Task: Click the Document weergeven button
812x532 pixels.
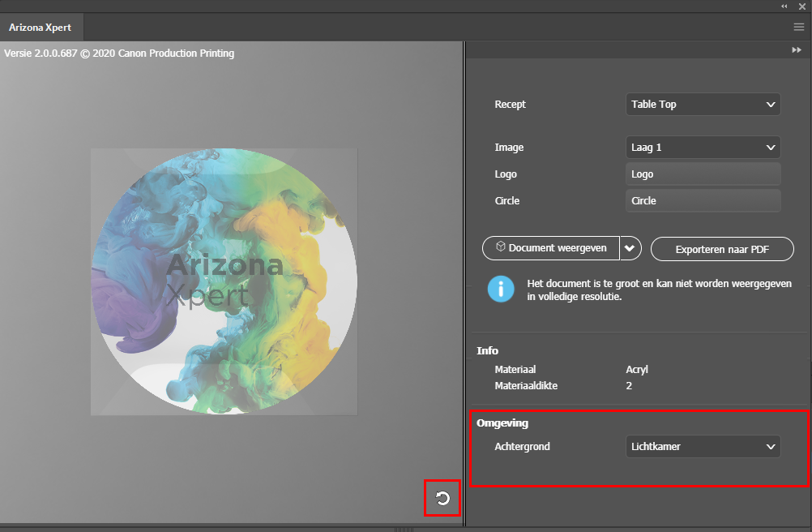Action: point(551,248)
